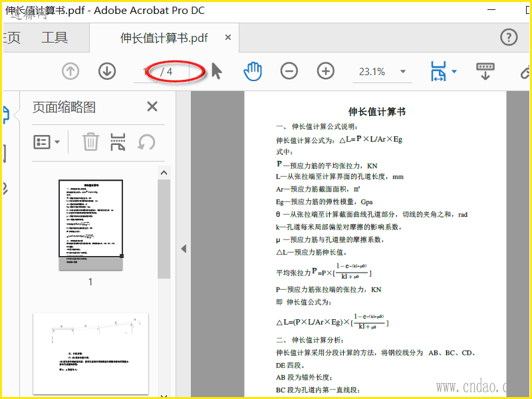Open the thumbnail options menu icon

pos(42,142)
